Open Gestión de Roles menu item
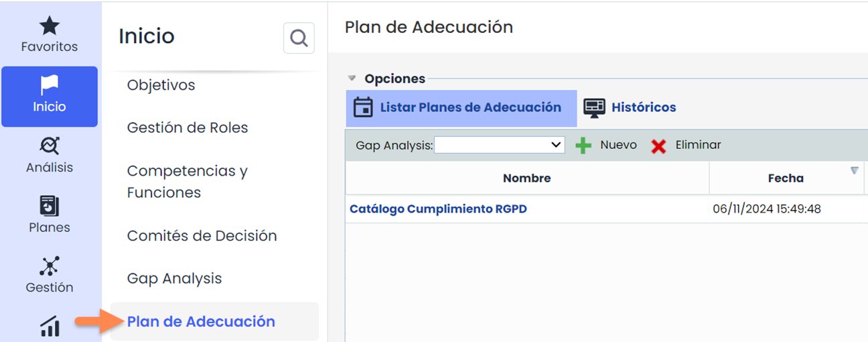 pyautogui.click(x=188, y=127)
